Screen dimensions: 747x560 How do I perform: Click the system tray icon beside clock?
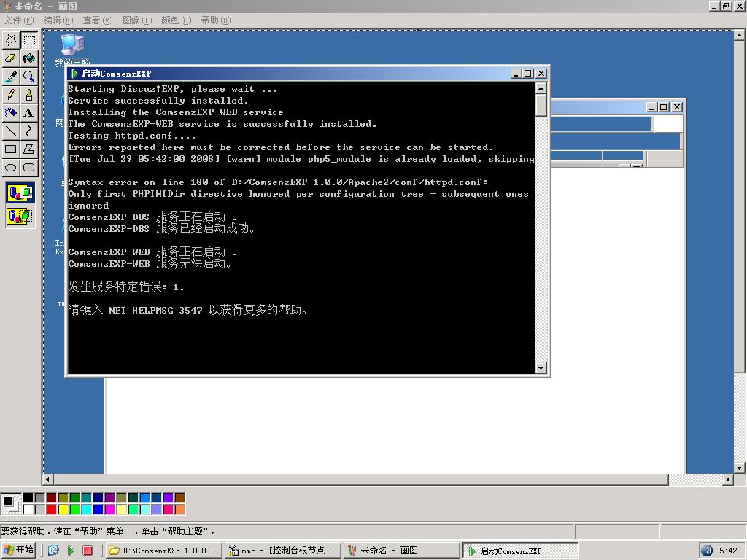(707, 551)
